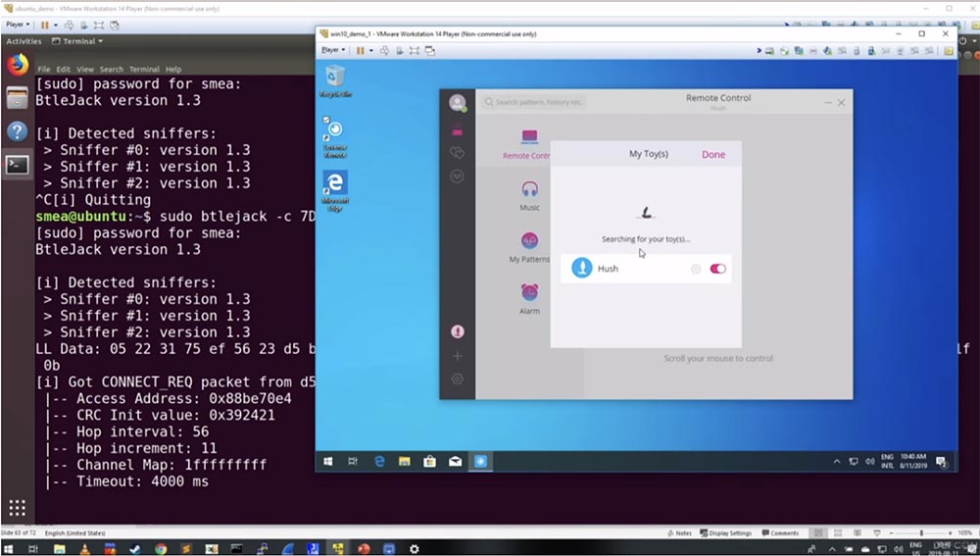
Task: Open settings gear in host taskbar
Action: point(414,549)
